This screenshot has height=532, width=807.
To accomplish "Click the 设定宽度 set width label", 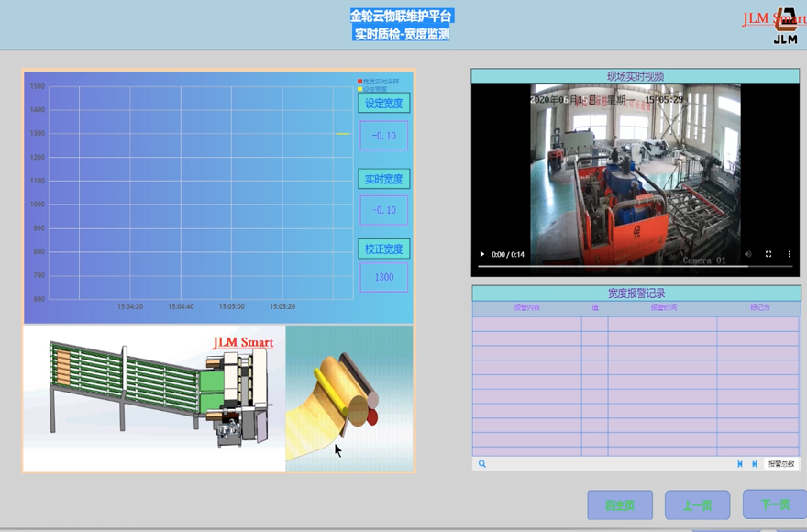I will [x=383, y=104].
